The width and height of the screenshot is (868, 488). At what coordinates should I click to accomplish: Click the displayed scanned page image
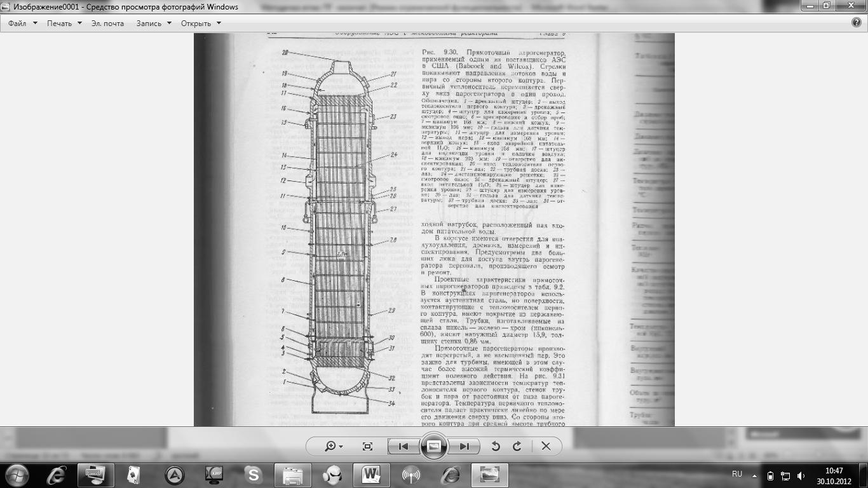pos(434,229)
